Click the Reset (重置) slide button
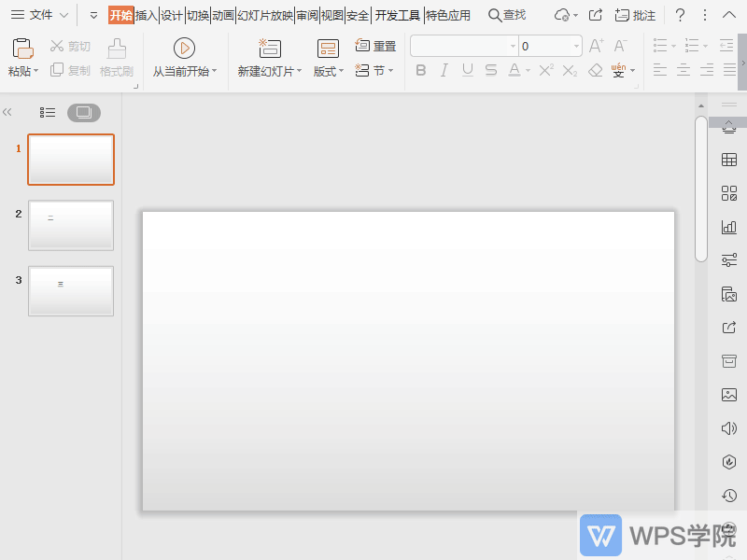 click(375, 46)
